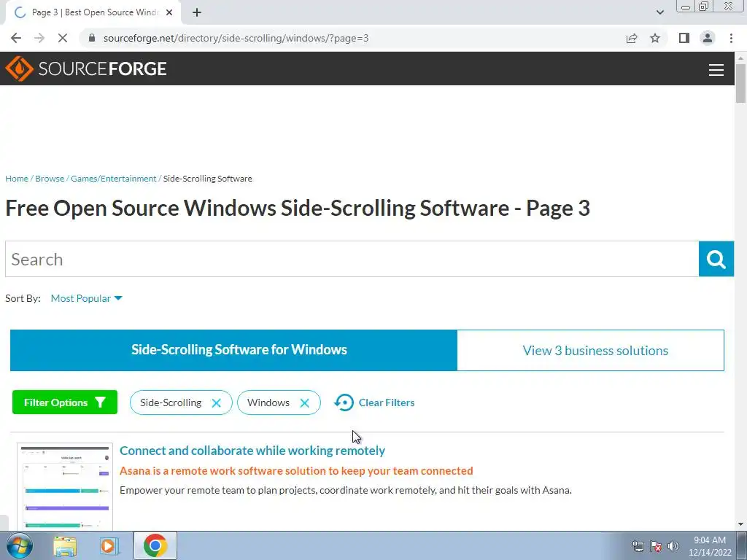This screenshot has width=747, height=560.
Task: Expand the Most Popular sort dropdown
Action: pos(86,298)
